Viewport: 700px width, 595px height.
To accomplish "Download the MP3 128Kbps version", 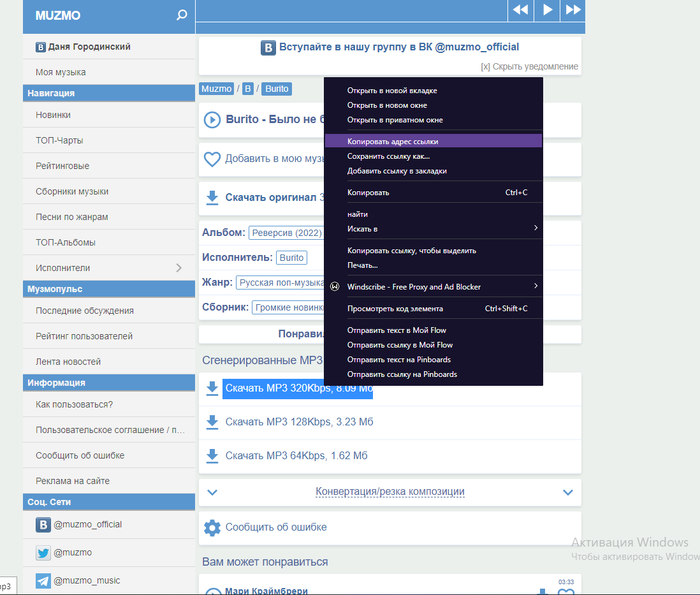I will (x=299, y=422).
